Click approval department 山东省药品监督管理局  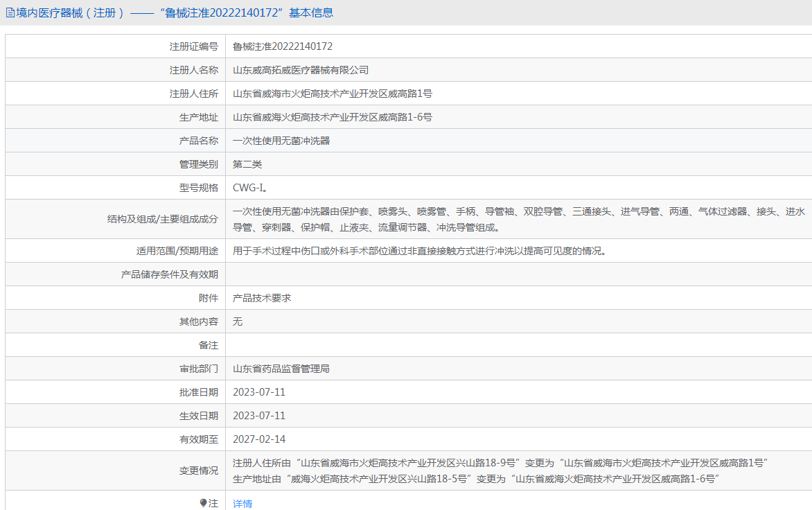point(281,369)
